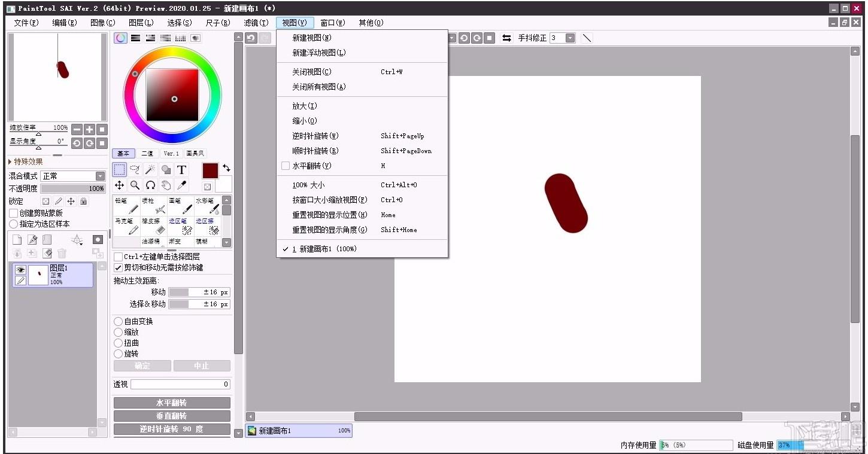Click 逆时针旋转 90 度 button
The height and width of the screenshot is (454, 868).
click(172, 429)
